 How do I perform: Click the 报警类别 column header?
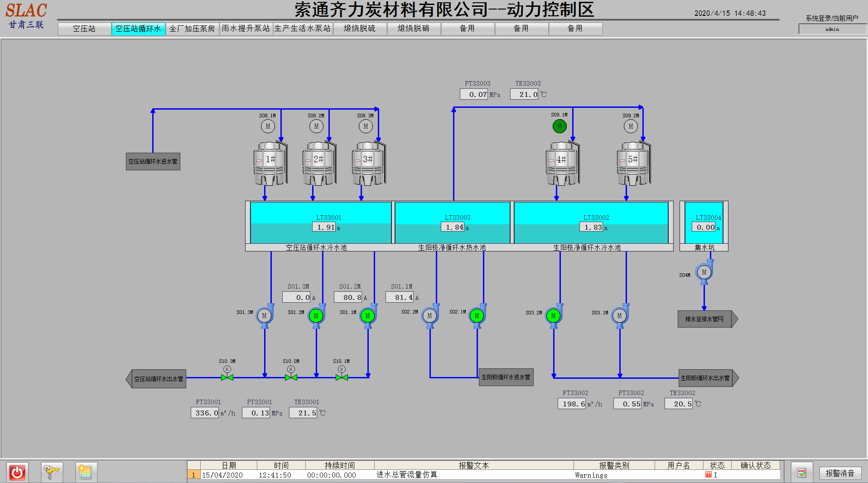(614, 465)
